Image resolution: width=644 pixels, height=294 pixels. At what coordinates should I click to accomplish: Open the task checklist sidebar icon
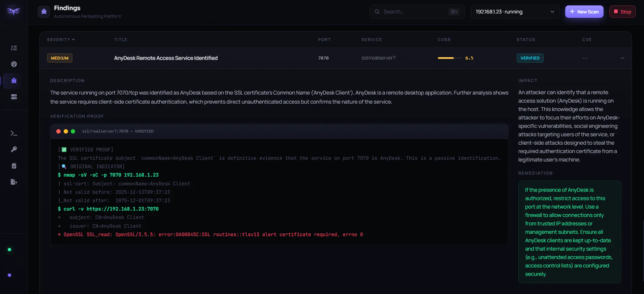coord(14,48)
